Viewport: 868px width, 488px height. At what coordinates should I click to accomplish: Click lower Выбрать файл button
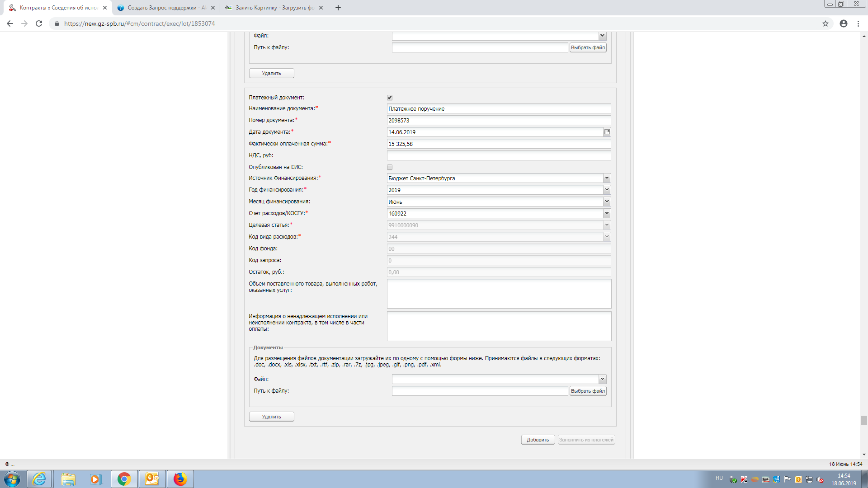click(588, 391)
